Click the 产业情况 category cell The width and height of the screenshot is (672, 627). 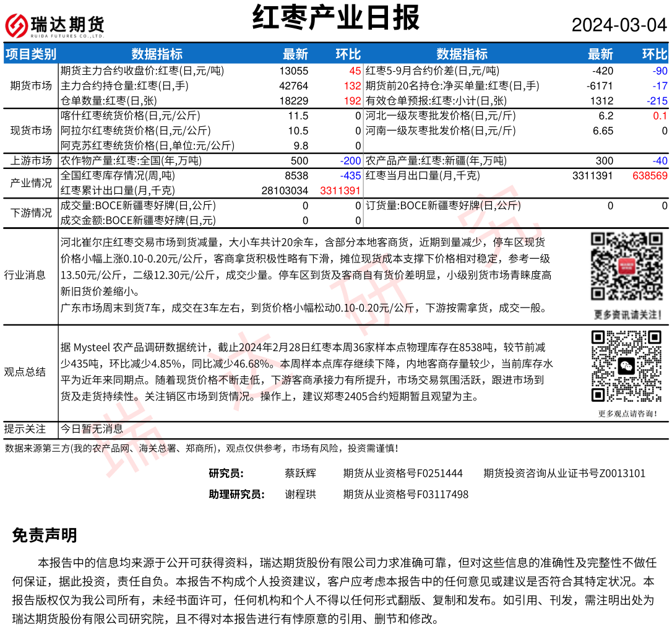click(x=31, y=183)
